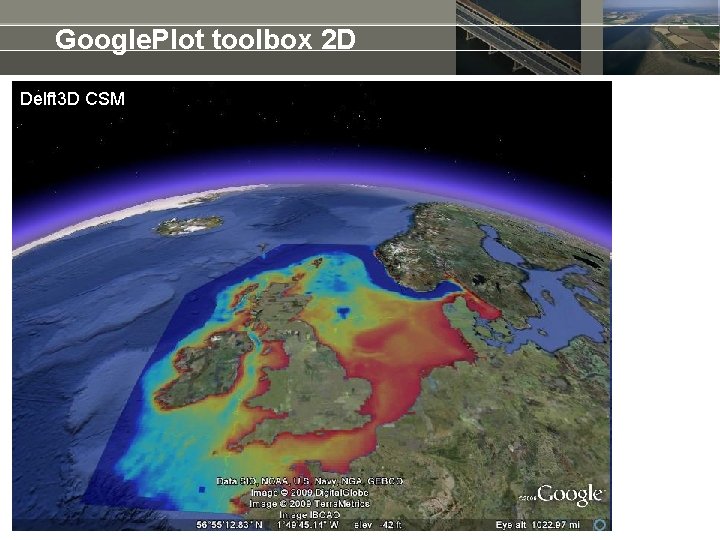Image resolution: width=720 pixels, height=540 pixels.
Task: Click the 'Delft3D CSM' overlay label
Action: tap(73, 99)
